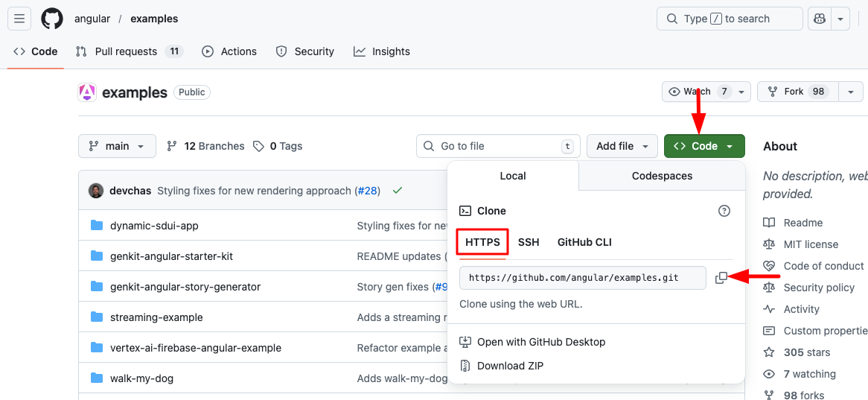This screenshot has width=868, height=400.
Task: Expand the Fork options caret
Action: [851, 92]
